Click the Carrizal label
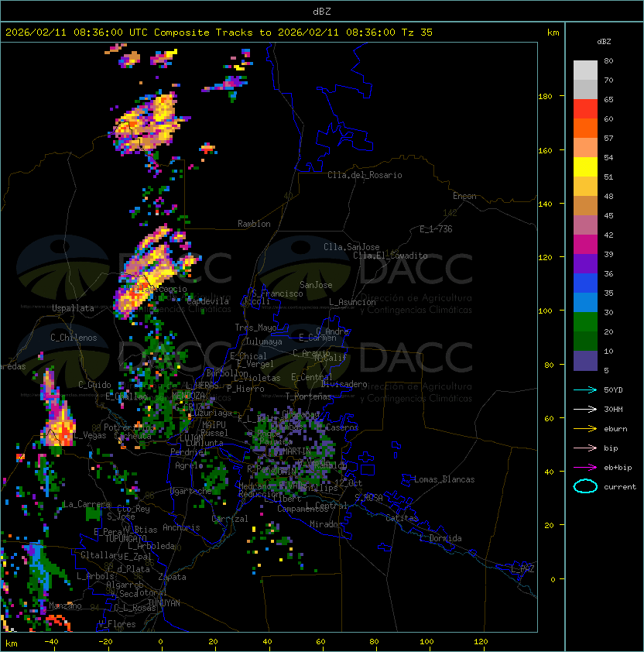The height and width of the screenshot is (652, 644). (x=230, y=519)
